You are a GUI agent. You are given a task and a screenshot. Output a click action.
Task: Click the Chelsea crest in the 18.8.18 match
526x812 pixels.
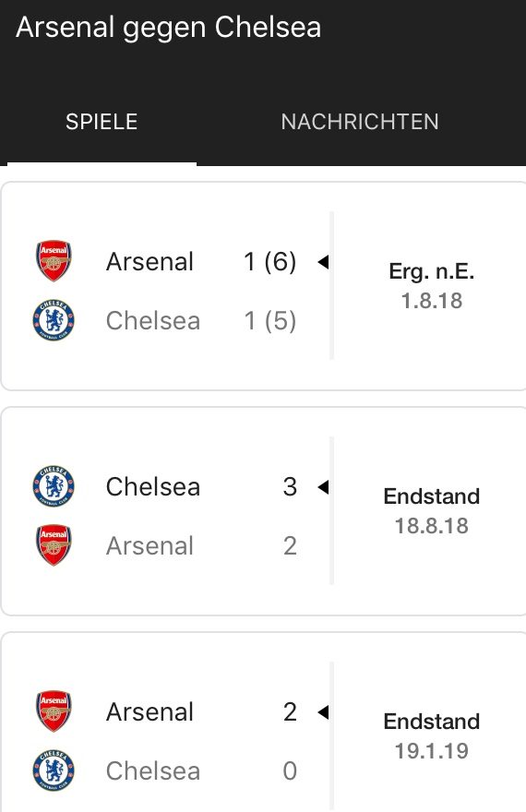pos(54,485)
